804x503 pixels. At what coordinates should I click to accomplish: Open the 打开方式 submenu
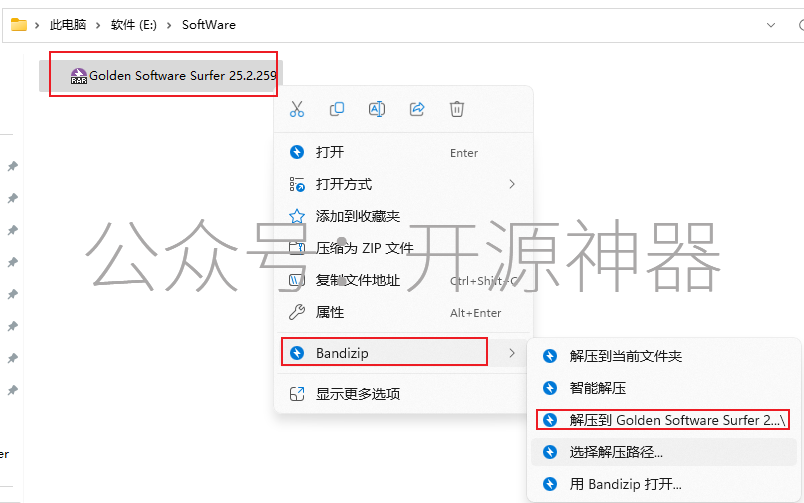(x=404, y=184)
